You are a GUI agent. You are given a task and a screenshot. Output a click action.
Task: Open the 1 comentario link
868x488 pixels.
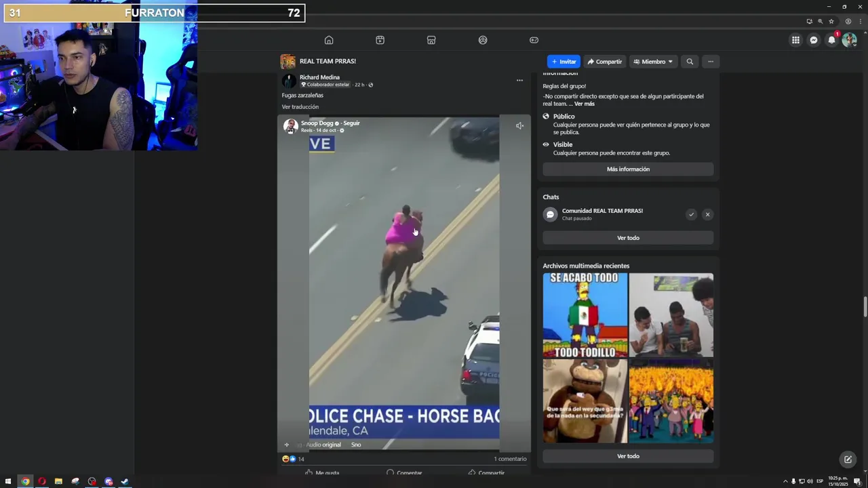(x=510, y=459)
